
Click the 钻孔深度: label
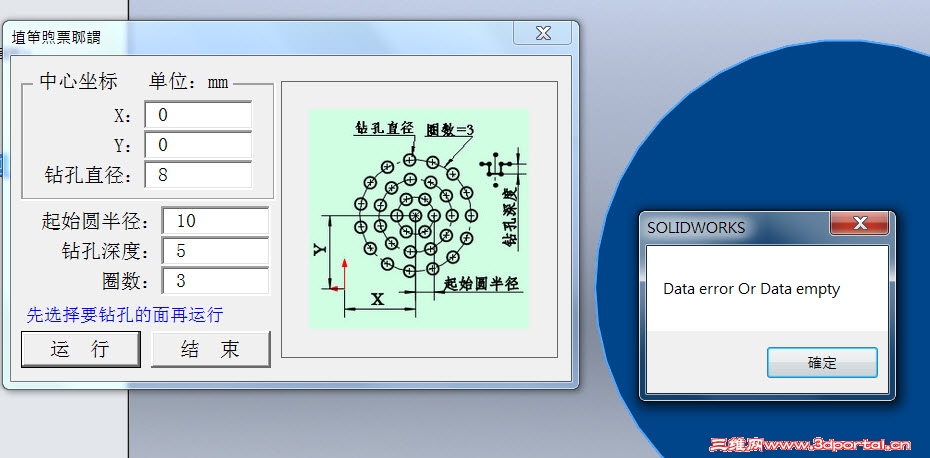click(106, 252)
